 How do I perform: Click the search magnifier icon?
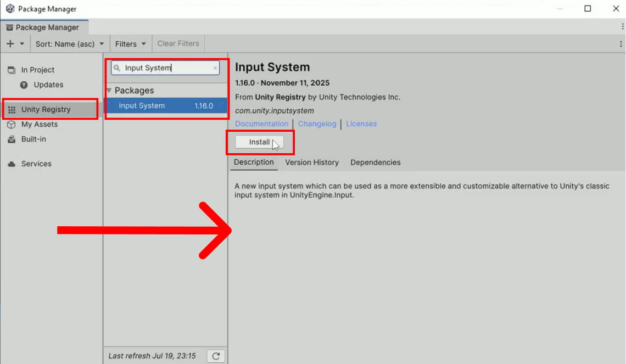(116, 68)
